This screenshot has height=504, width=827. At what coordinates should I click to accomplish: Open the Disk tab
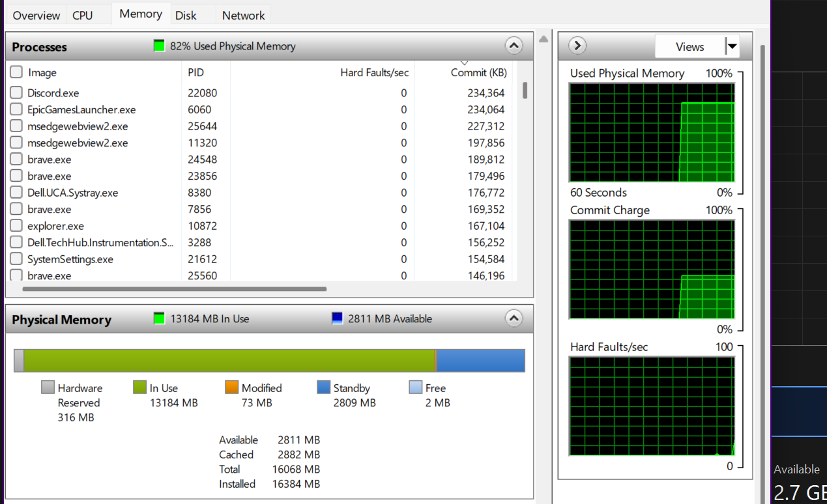point(186,15)
